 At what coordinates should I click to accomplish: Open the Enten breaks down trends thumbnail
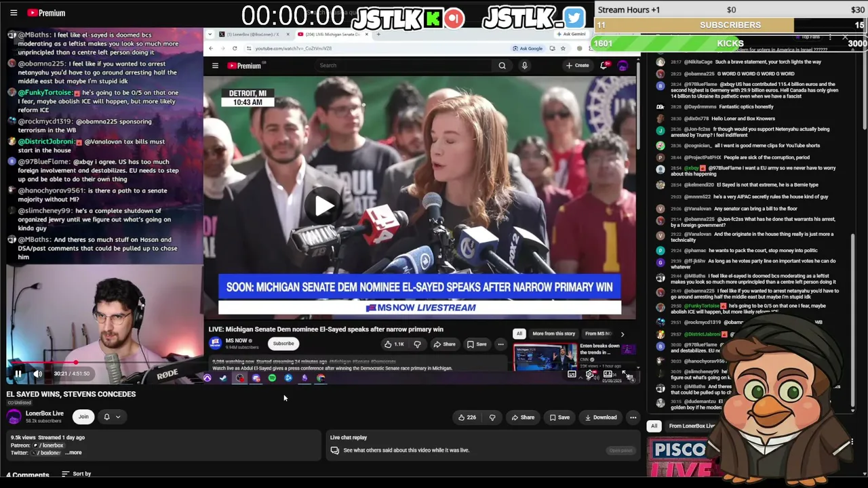(x=545, y=357)
